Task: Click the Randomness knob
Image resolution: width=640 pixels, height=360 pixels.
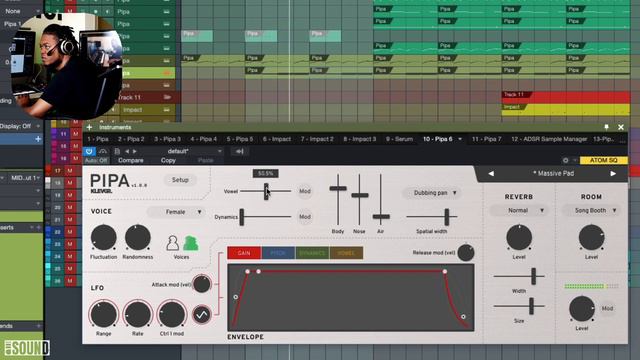Action: (x=138, y=238)
